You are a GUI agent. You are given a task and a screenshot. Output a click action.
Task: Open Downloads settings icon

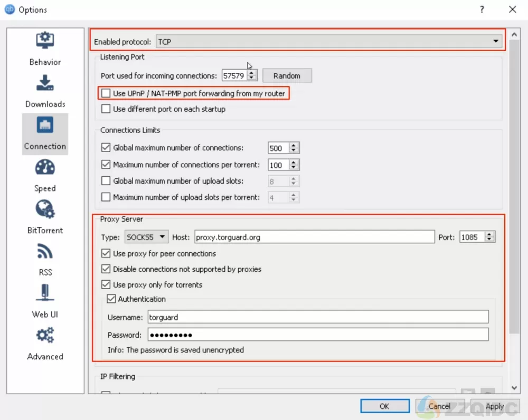45,83
